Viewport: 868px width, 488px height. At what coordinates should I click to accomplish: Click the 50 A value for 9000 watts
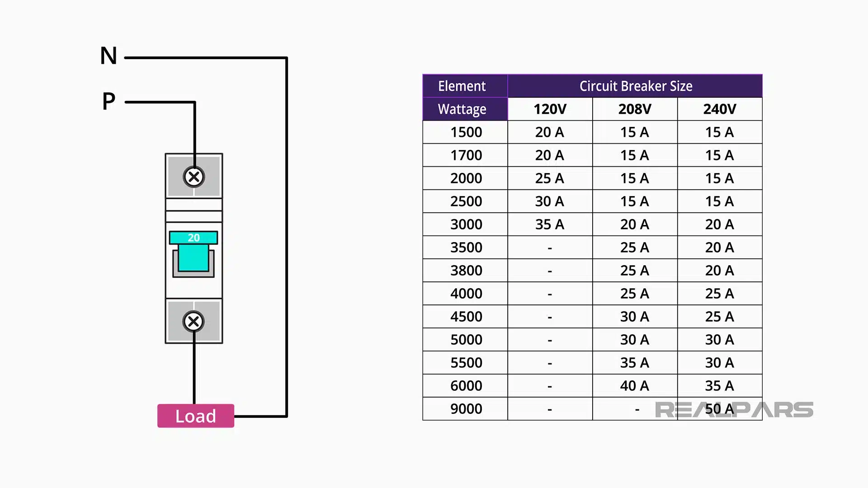point(719,408)
